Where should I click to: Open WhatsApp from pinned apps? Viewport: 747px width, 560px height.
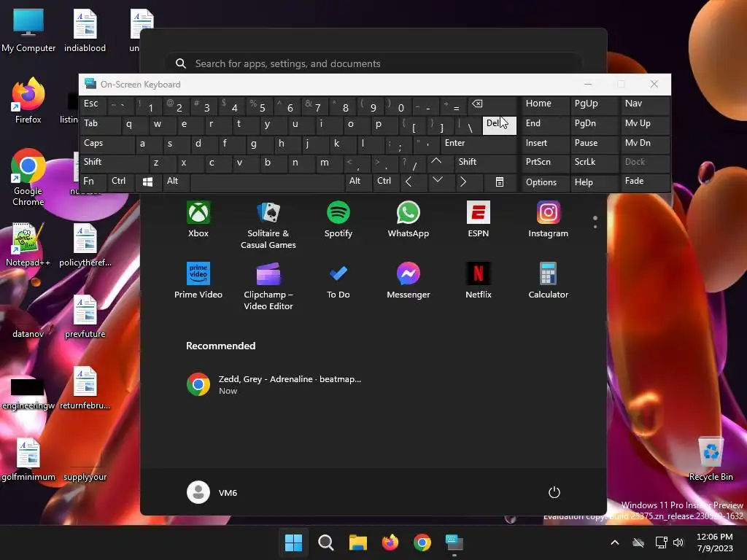[x=409, y=219]
